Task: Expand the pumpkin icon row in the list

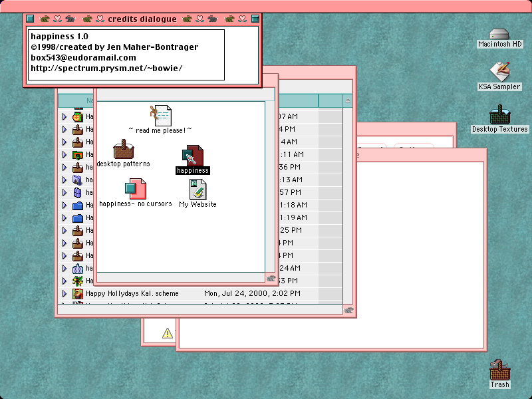Action: (x=65, y=117)
